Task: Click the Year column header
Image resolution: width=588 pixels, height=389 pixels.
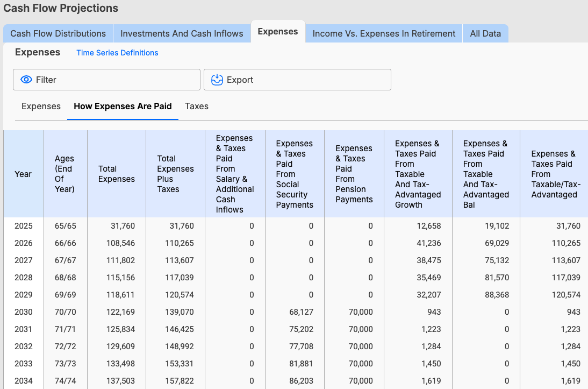Action: click(x=24, y=173)
